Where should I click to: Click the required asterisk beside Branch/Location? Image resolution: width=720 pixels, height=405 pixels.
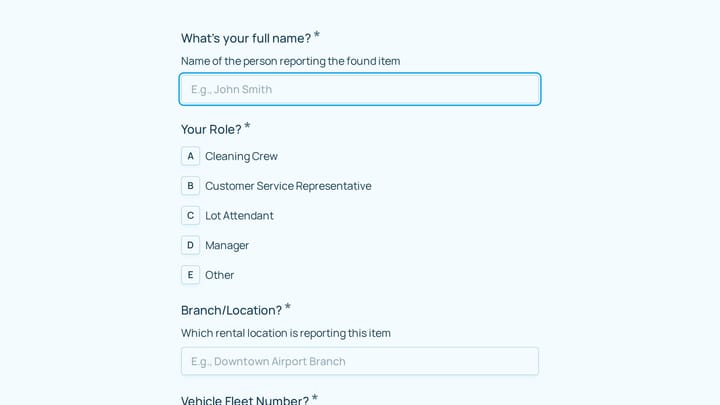pyautogui.click(x=287, y=307)
